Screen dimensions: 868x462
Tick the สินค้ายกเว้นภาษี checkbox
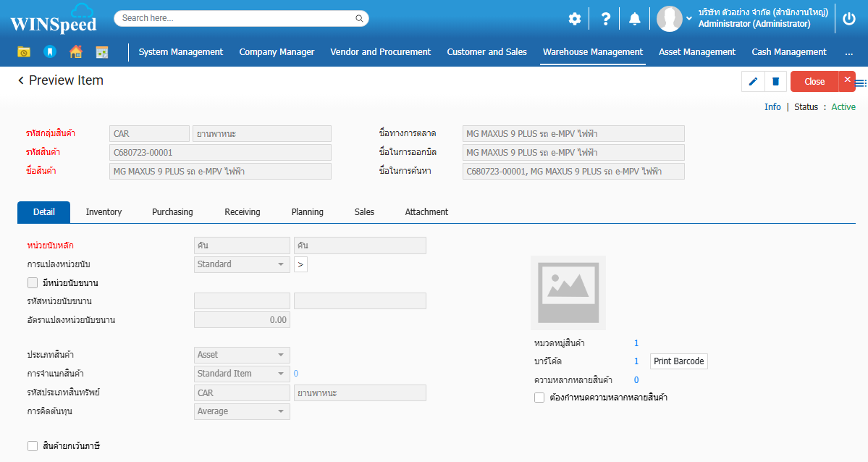33,446
